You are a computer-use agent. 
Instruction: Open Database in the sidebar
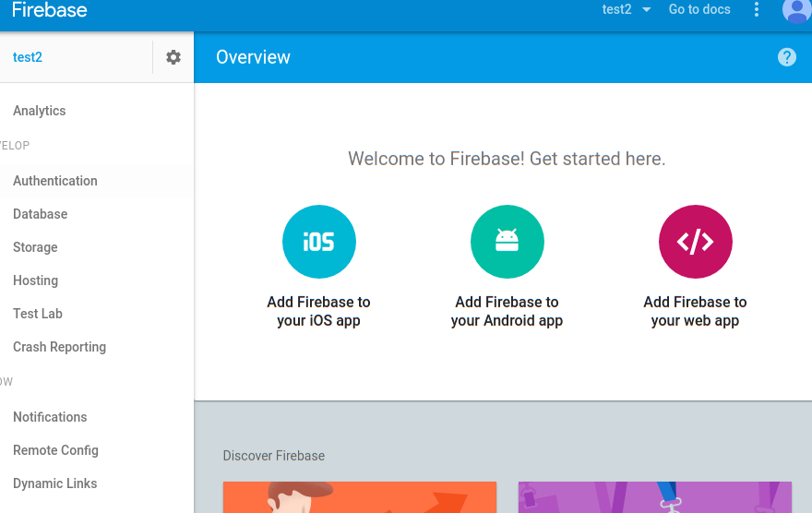click(40, 214)
